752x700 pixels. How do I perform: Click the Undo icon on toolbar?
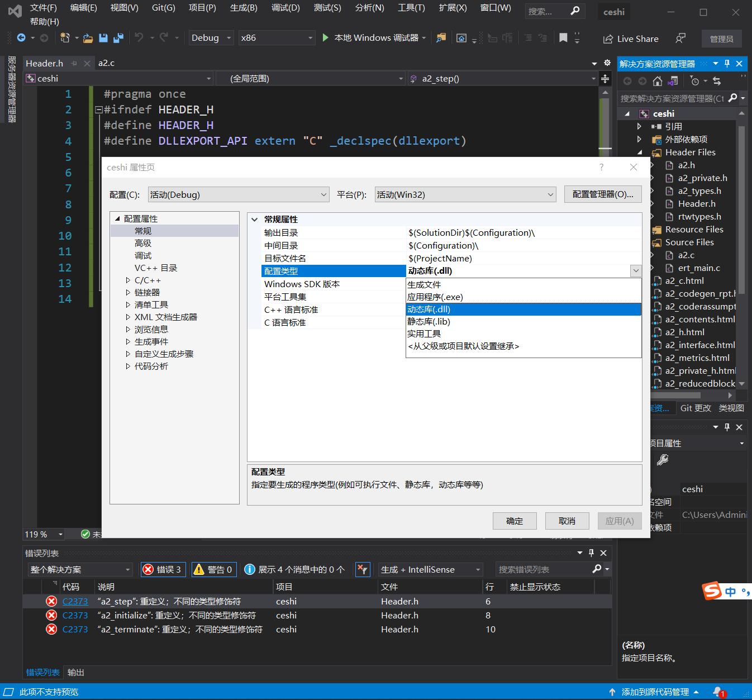[138, 37]
